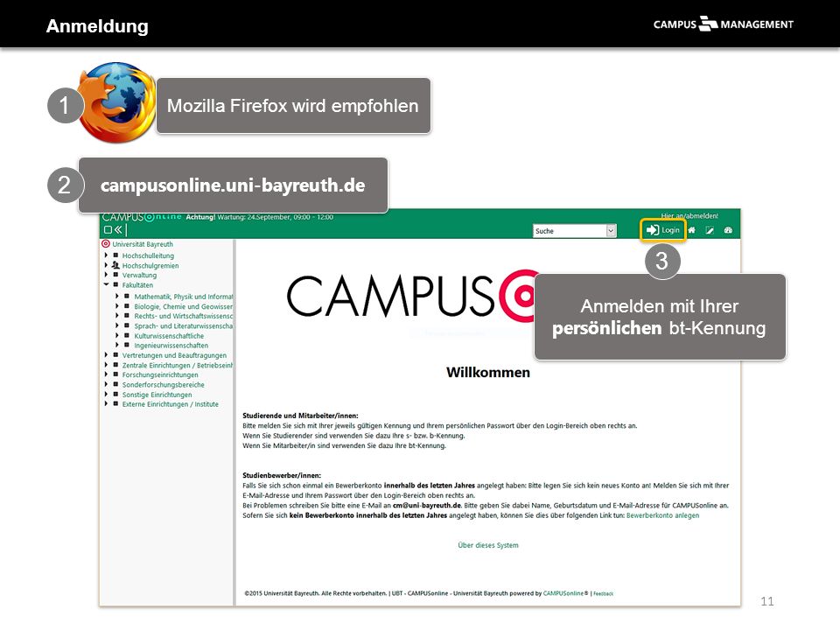Select the Fakultäten entry

point(137,285)
